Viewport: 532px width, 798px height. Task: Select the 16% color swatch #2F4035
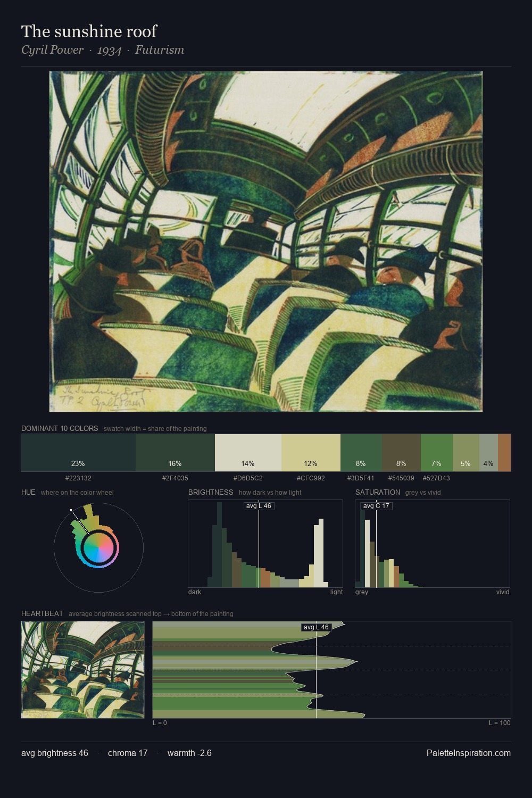(175, 453)
